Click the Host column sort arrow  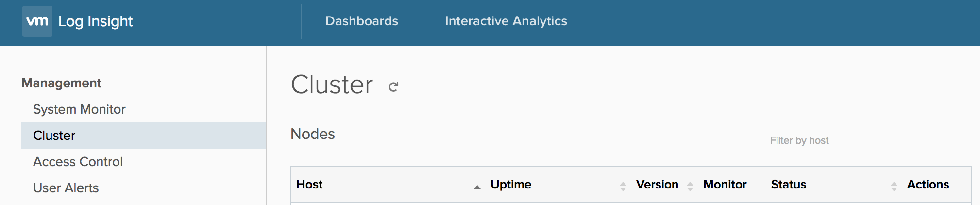(477, 187)
